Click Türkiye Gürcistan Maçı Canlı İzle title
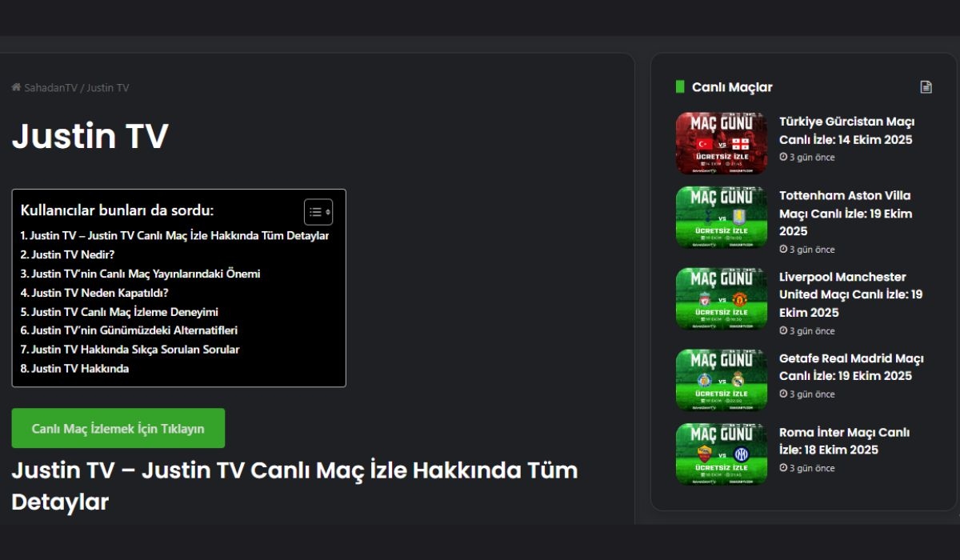 846,130
